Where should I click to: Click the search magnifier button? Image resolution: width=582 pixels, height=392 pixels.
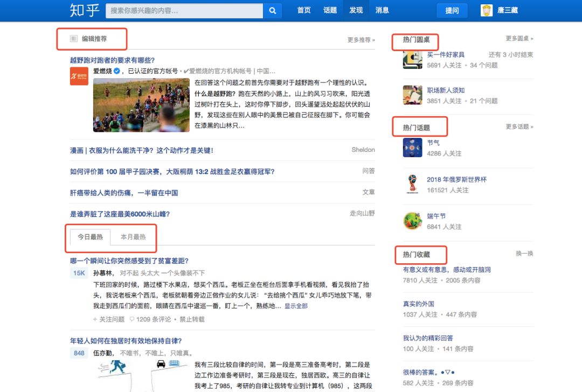point(273,11)
